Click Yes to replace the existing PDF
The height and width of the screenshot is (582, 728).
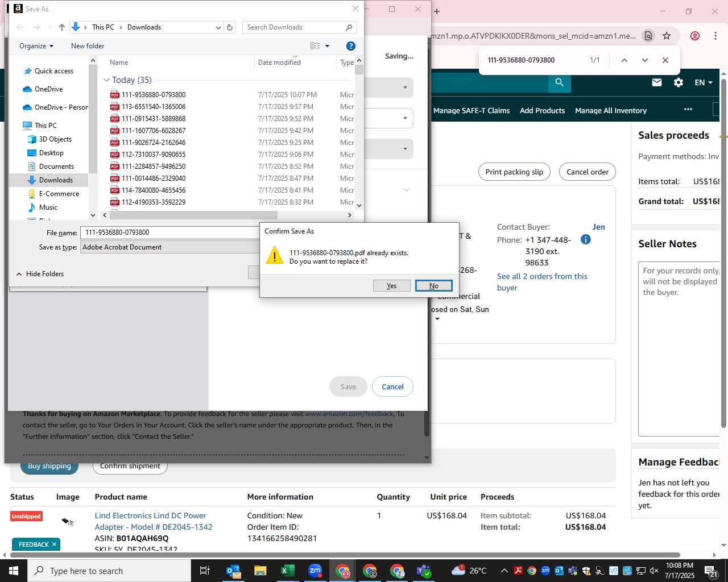(x=391, y=285)
